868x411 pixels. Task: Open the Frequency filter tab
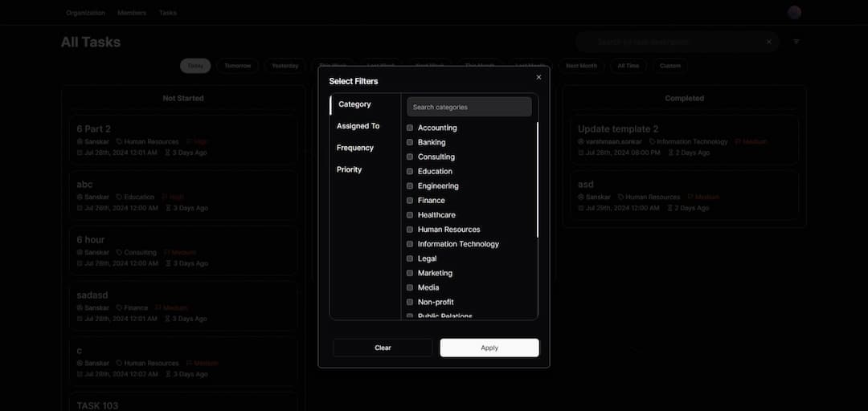(x=355, y=148)
